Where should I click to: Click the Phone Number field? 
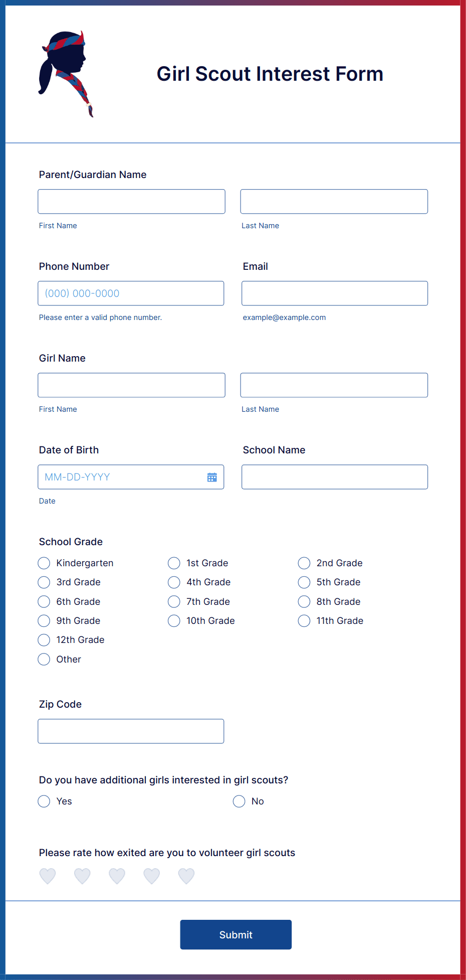[x=131, y=293]
